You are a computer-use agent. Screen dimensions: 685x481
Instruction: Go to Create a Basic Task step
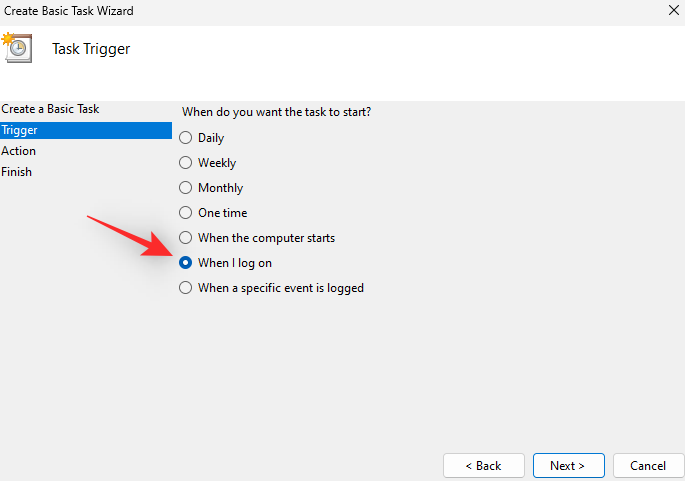click(50, 109)
